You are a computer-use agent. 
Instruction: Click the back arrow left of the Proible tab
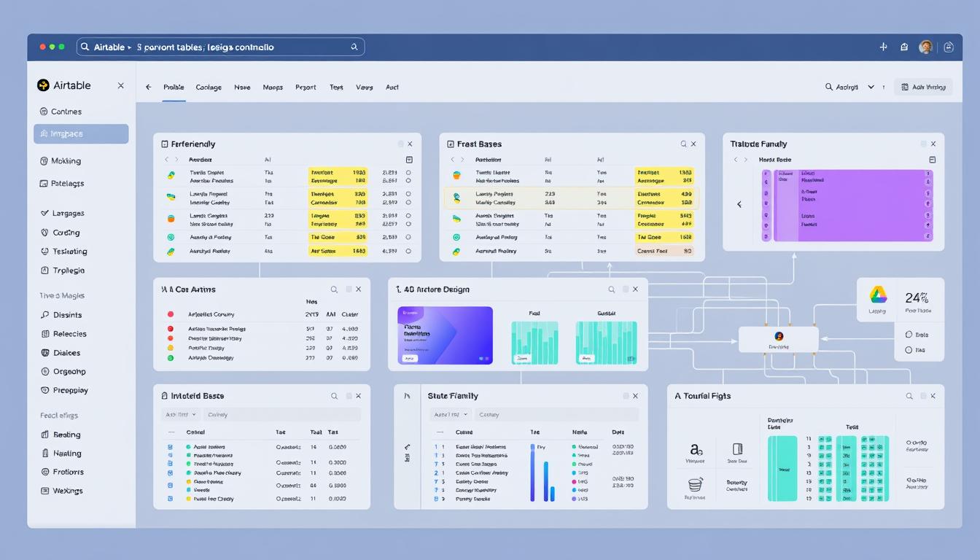[149, 87]
